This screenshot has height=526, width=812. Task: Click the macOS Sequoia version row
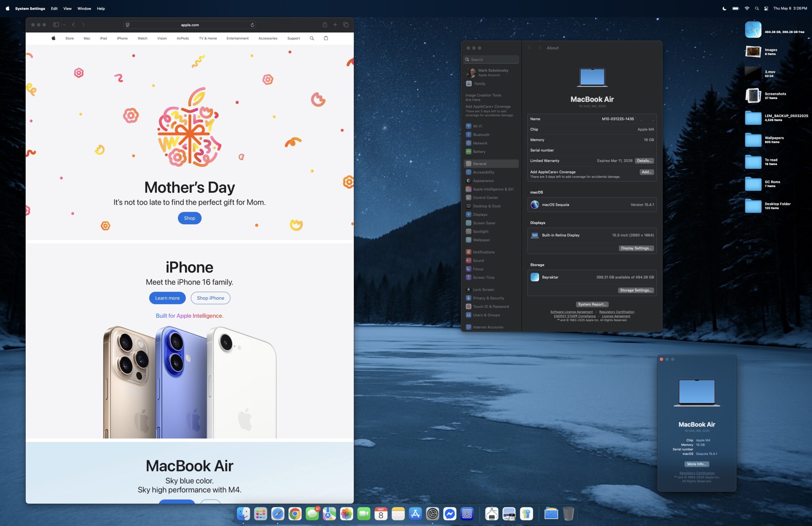(592, 205)
